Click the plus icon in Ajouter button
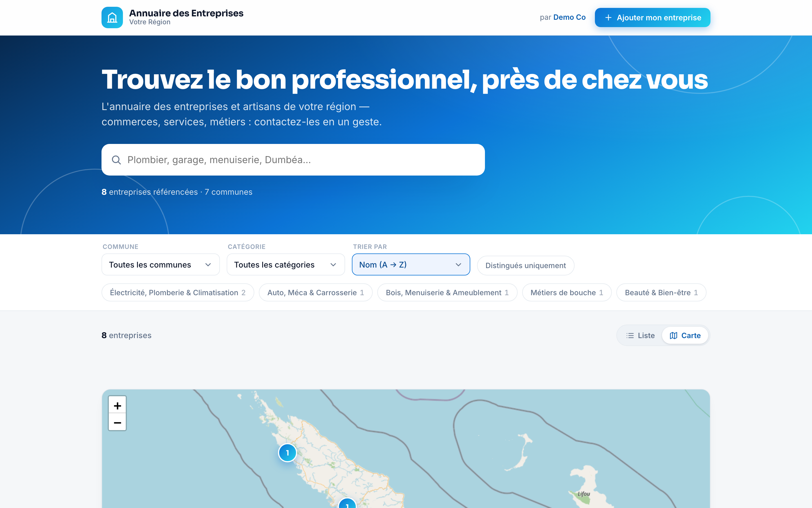 (608, 17)
